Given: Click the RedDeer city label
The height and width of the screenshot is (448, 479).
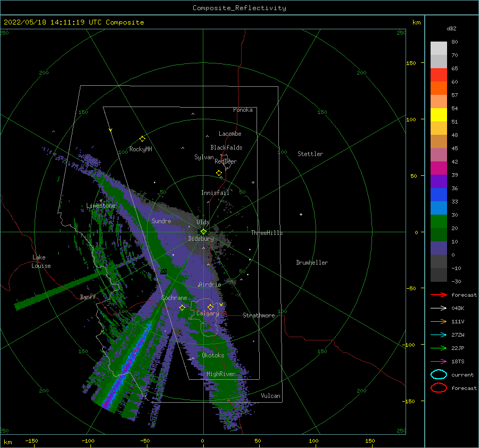Looking at the screenshot, I should tap(226, 161).
